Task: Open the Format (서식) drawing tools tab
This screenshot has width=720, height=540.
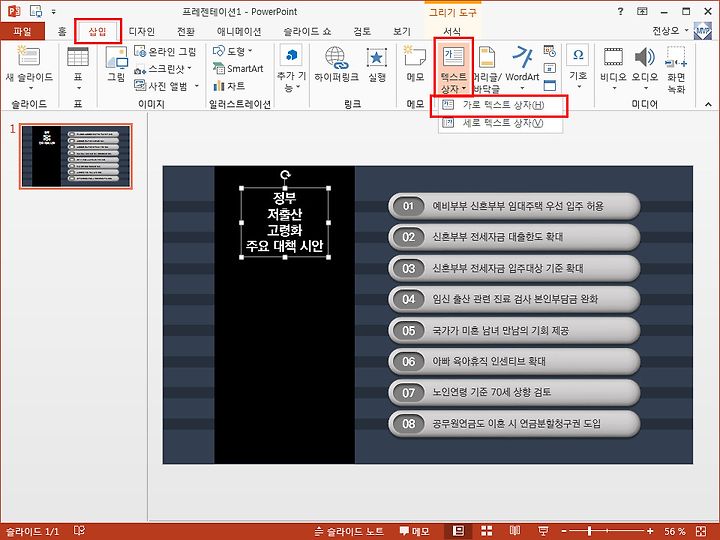Action: (452, 31)
